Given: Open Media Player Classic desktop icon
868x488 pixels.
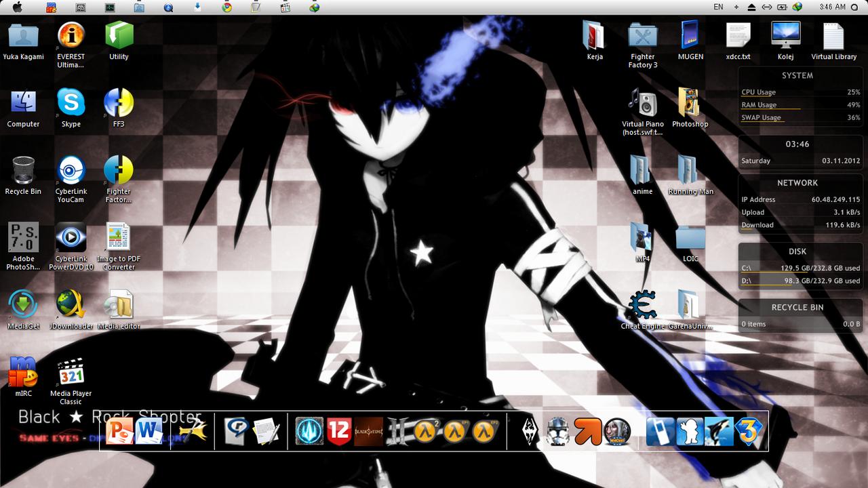Looking at the screenshot, I should pos(71,372).
